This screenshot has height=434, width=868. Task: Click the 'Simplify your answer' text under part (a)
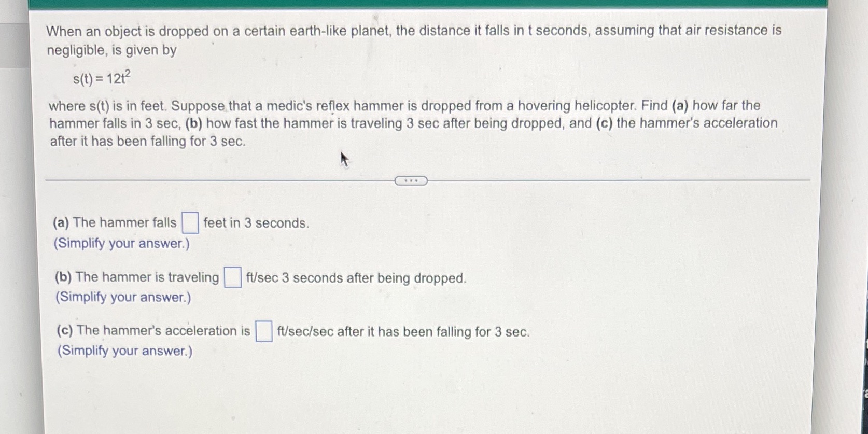coord(122,243)
